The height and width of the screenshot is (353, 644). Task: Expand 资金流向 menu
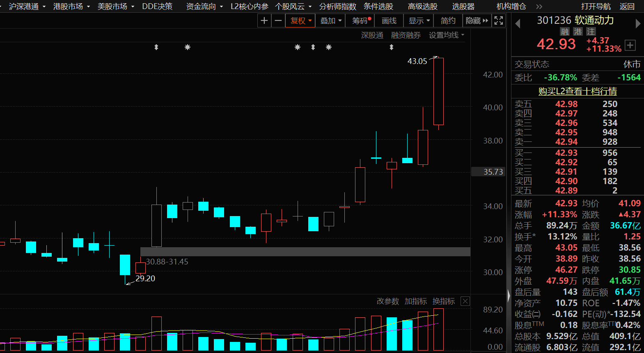click(204, 7)
